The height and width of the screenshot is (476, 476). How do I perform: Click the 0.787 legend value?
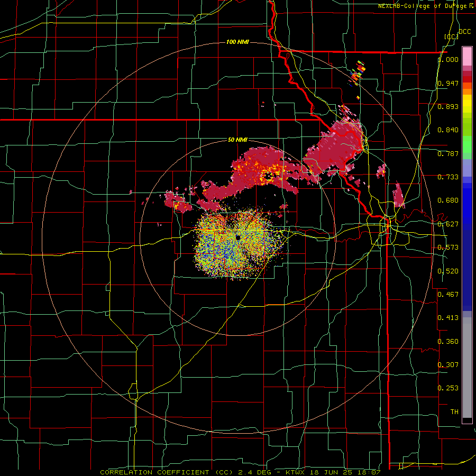(x=448, y=153)
